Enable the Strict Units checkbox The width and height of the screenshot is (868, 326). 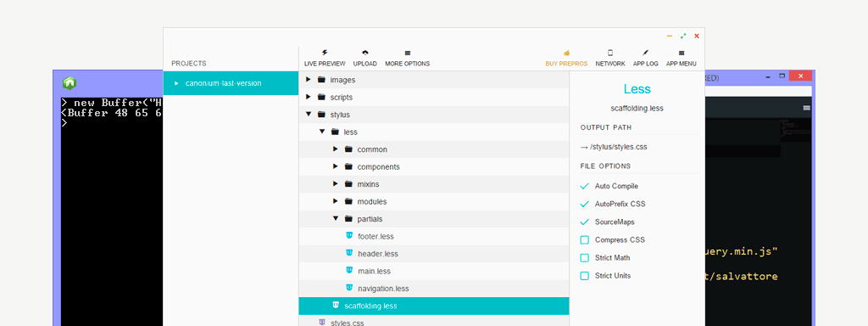585,276
